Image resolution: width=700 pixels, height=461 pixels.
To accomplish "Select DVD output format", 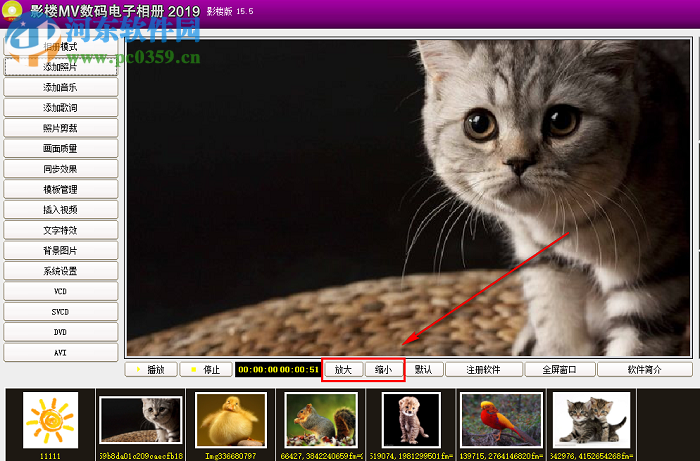I will click(x=61, y=332).
